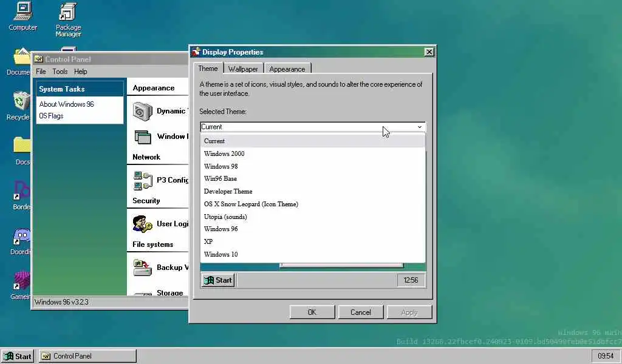The height and width of the screenshot is (364, 622).
Task: Click the Appearance section heading in Control Panel
Action: (x=154, y=88)
